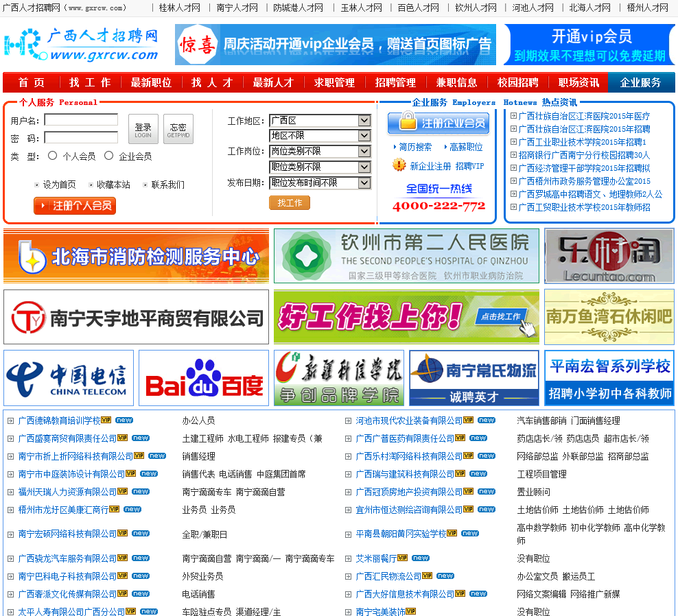Click the VIP badge beside 广西德锦教育培训学校
The image size is (678, 616).
coord(106,420)
